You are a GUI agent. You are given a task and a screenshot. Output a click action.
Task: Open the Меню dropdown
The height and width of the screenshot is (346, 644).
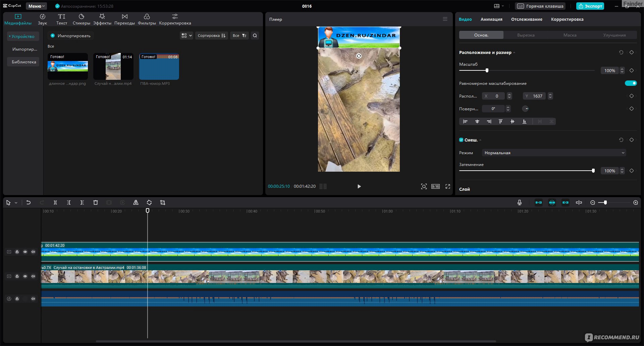(x=36, y=6)
